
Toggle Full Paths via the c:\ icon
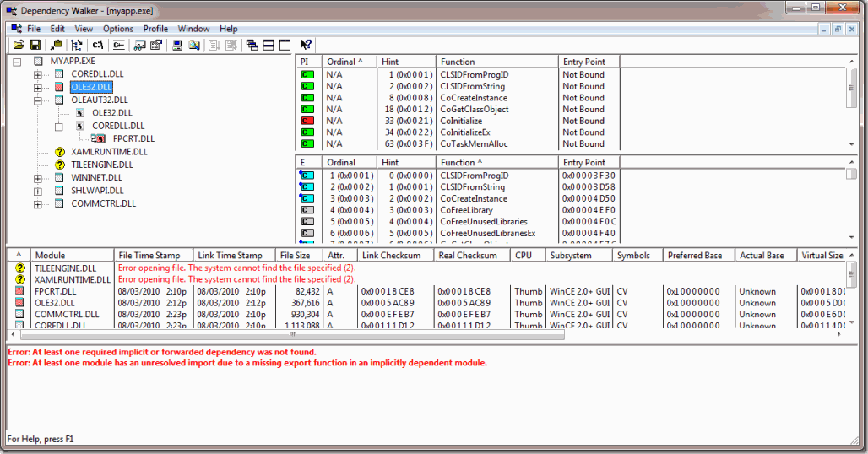pos(97,46)
